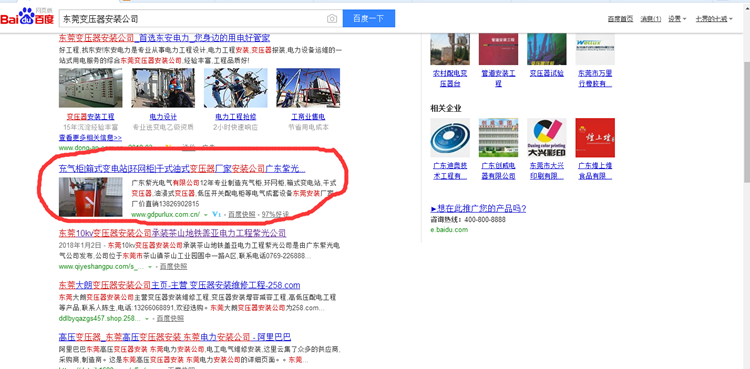This screenshot has width=750, height=369.
Task: Open the thumbnail above 电力工程抢修
Action: click(x=236, y=88)
